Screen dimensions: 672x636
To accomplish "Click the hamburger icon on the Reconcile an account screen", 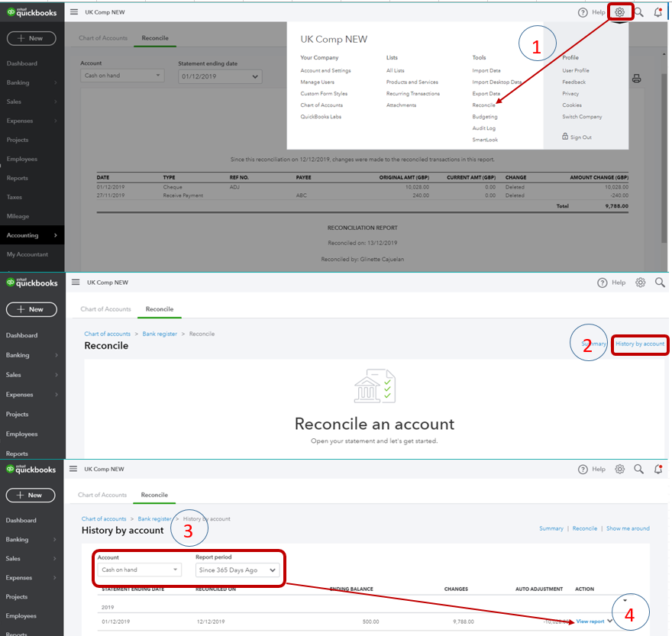I will [76, 282].
